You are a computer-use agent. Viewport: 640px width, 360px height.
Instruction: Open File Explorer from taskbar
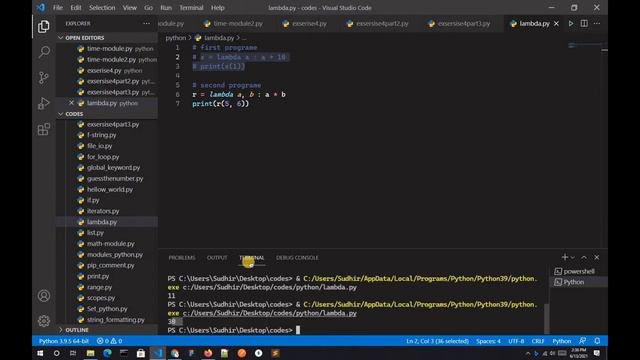90,353
